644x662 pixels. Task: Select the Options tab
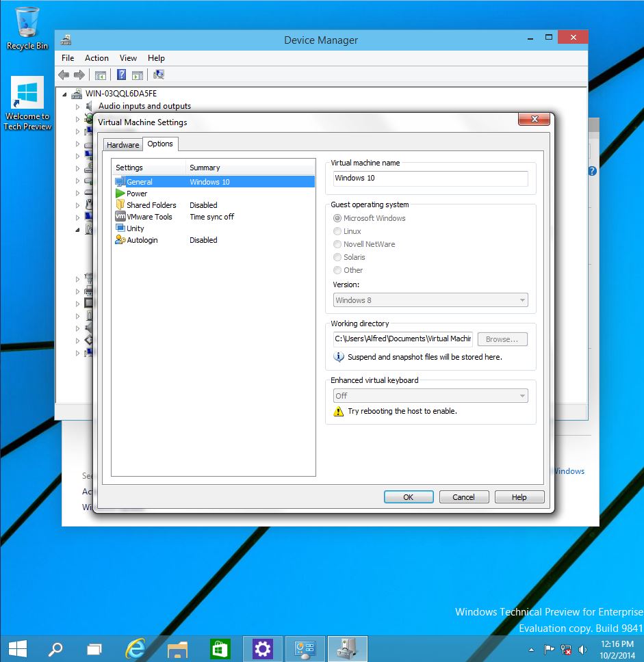(160, 144)
